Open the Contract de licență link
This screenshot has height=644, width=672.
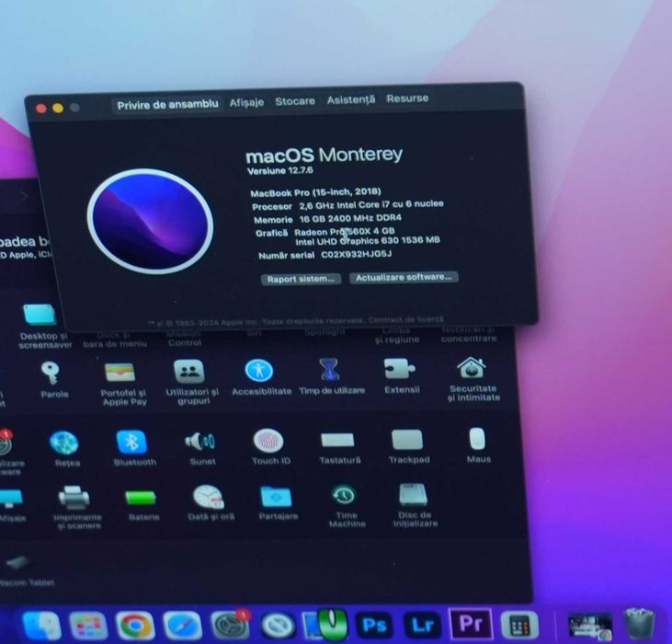(x=405, y=320)
